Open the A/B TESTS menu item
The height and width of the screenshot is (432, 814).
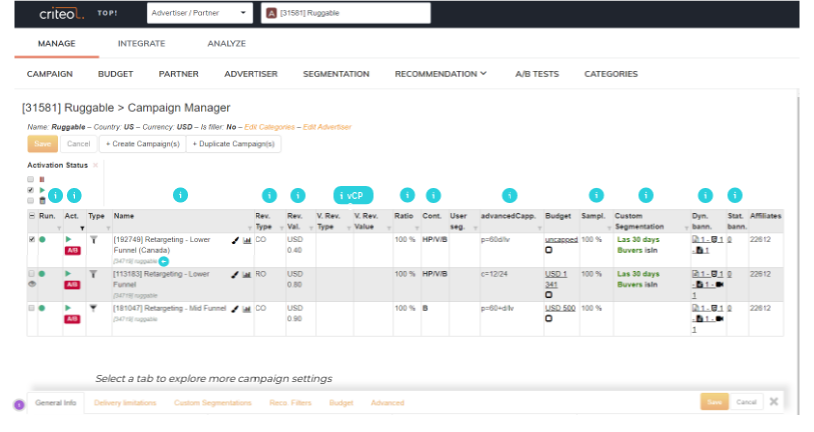[537, 74]
